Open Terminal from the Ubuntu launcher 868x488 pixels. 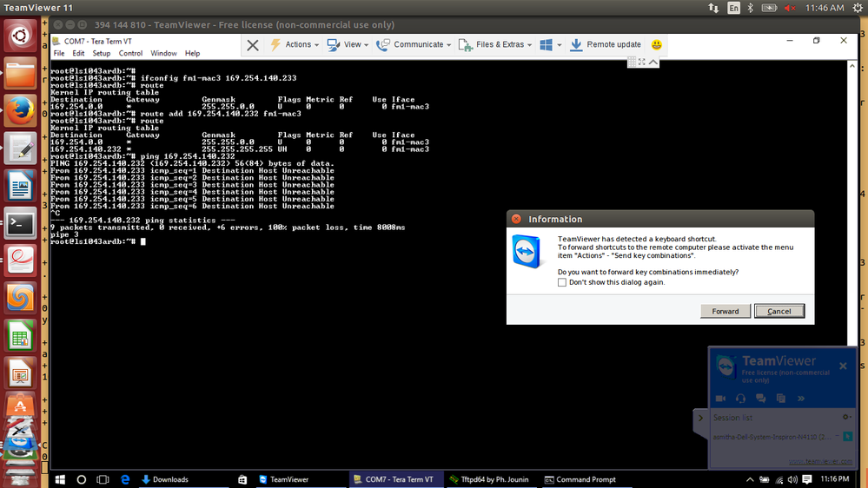21,223
